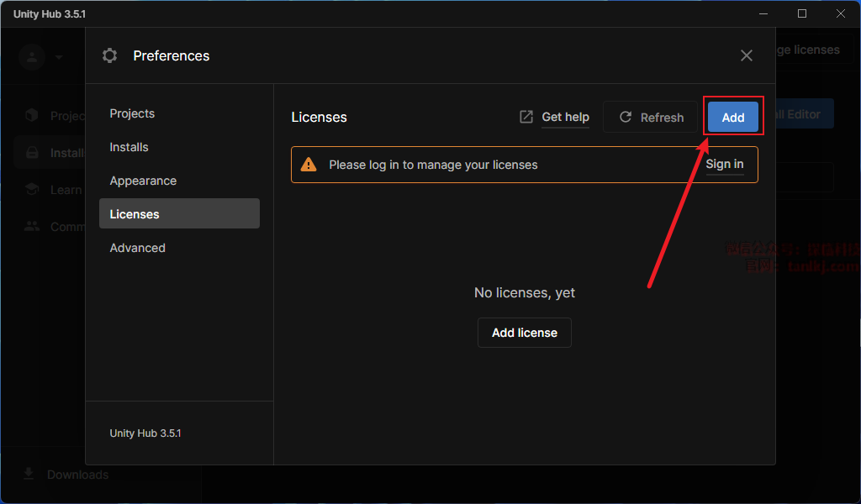Select the Licenses preferences tab
Screen dimensions: 861x504
[135, 214]
